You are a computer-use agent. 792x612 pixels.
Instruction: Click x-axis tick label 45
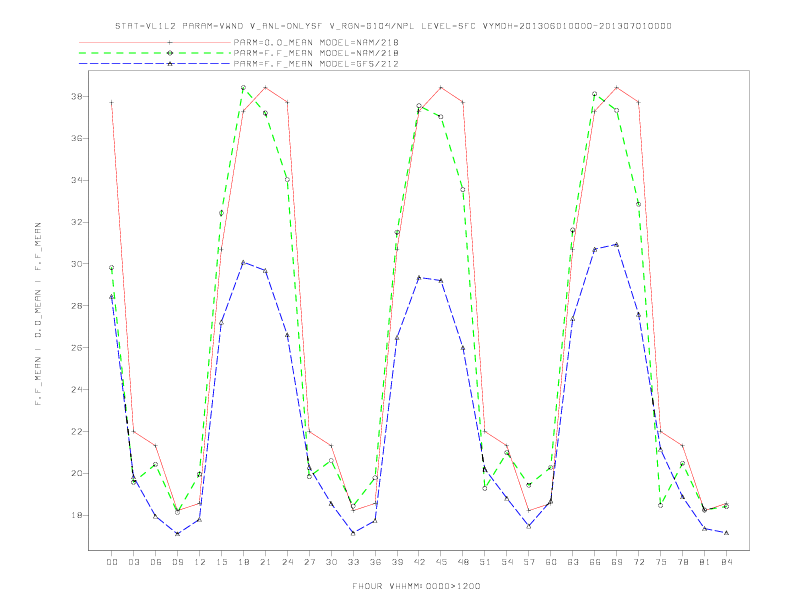(441, 562)
